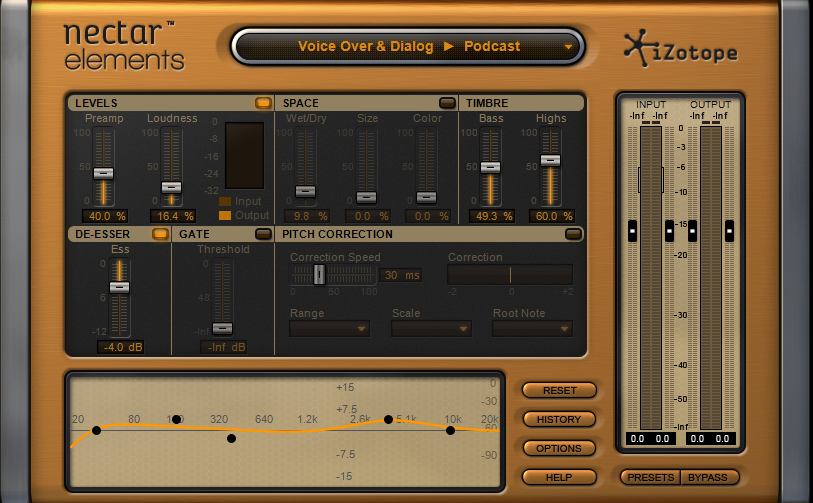Toggle the DE-ESSER module power button
Screen dimensions: 813x503
pos(160,234)
